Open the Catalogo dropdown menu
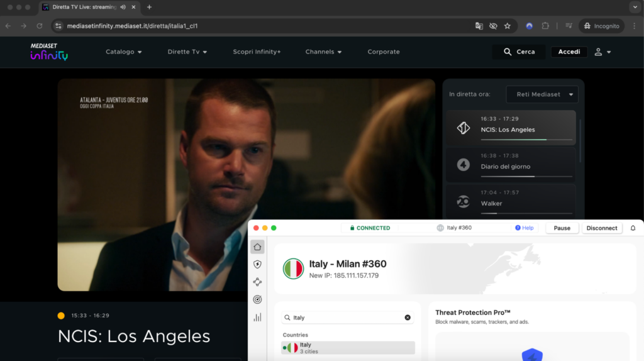The height and width of the screenshot is (361, 644). pyautogui.click(x=124, y=52)
